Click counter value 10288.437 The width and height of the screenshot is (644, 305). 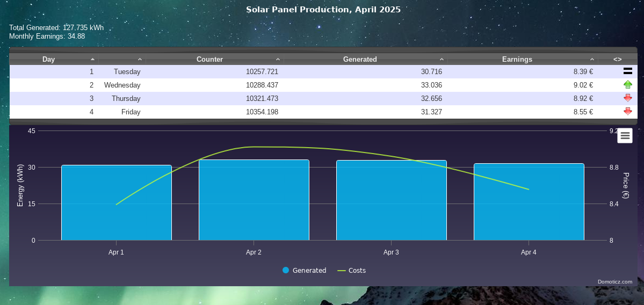(x=262, y=85)
